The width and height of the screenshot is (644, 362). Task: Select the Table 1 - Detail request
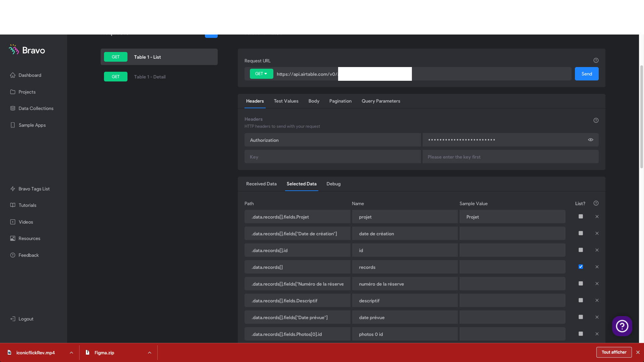159,77
